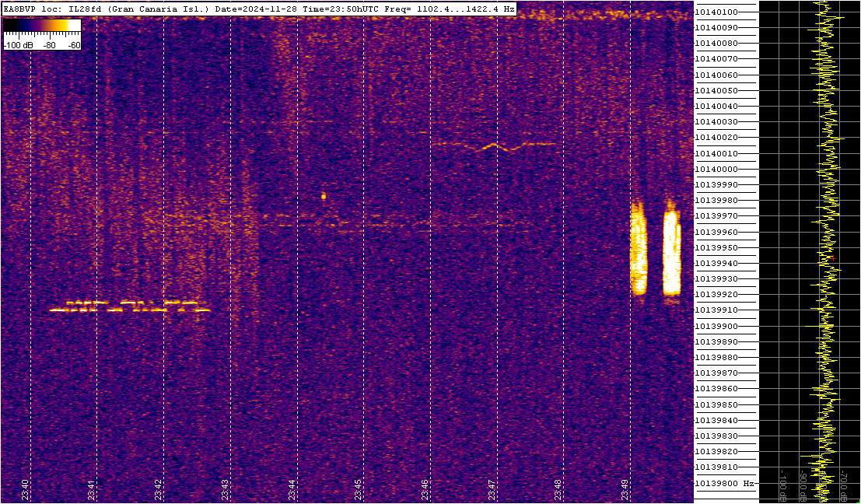Click the 10140100 frequency scale label
The image size is (861, 504).
coord(716,12)
